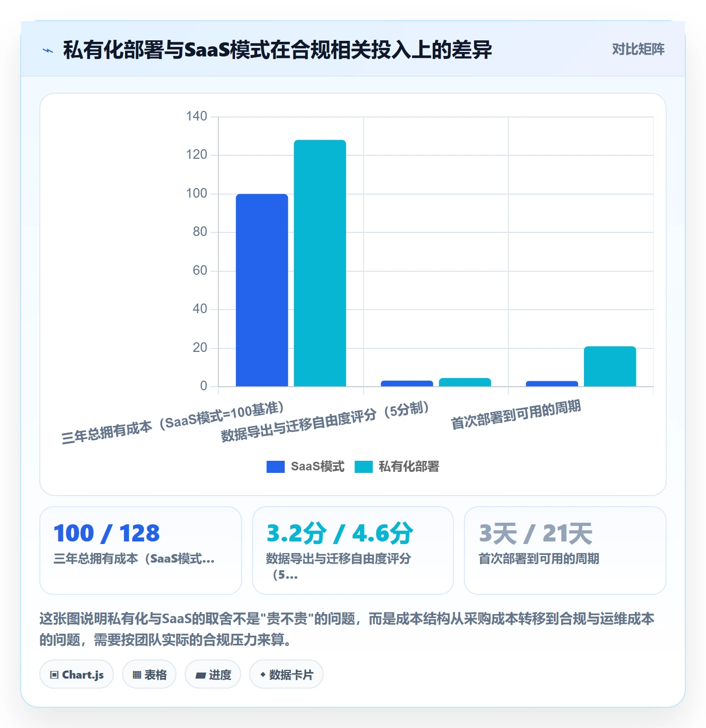Click the summary paragraph starting 这张图说明
Screen dimensions: 706x728
pos(347,629)
